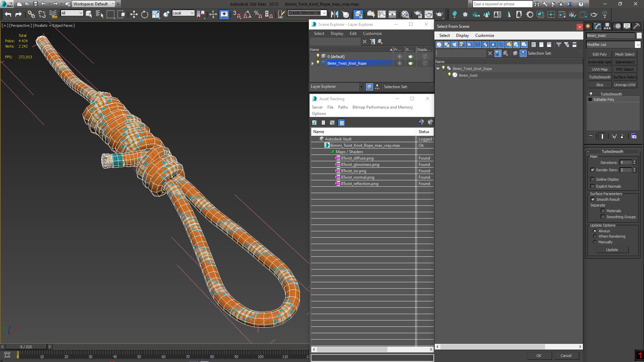644x362 pixels.
Task: Click the Mirror tool in main toolbar
Action: [x=334, y=14]
